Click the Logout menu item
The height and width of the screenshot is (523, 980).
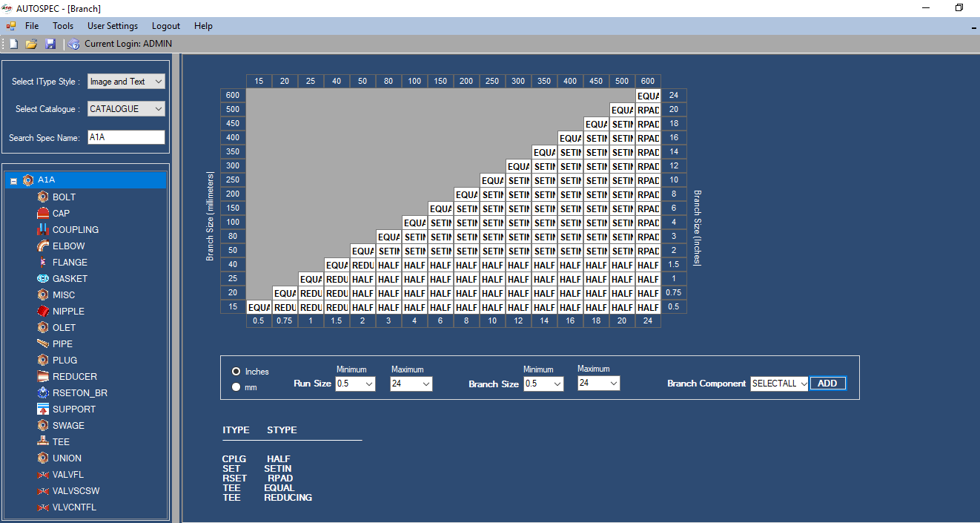tap(166, 26)
